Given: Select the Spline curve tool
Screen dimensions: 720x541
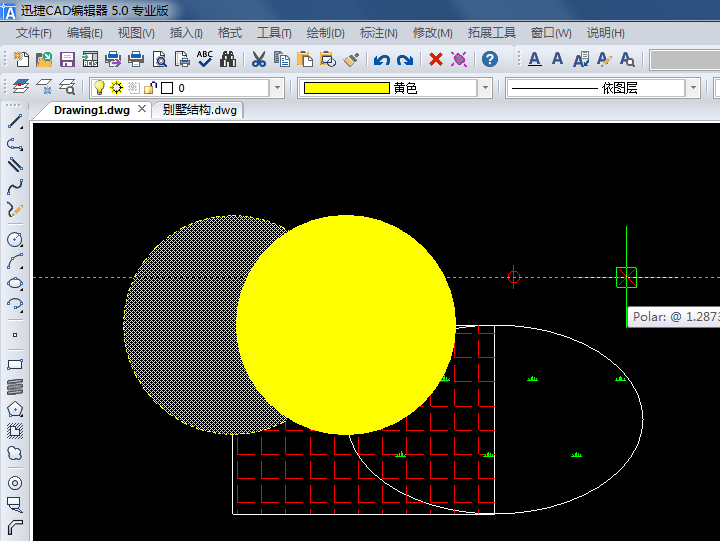Looking at the screenshot, I should point(15,186).
